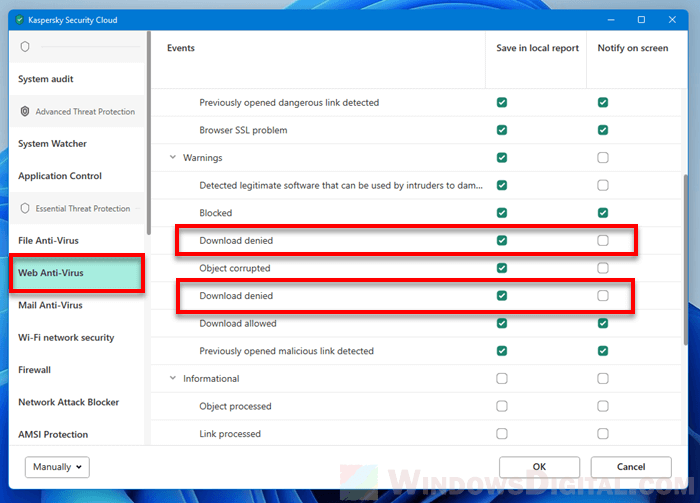
Task: Uncheck Save in local report for Download allowed
Action: (502, 323)
